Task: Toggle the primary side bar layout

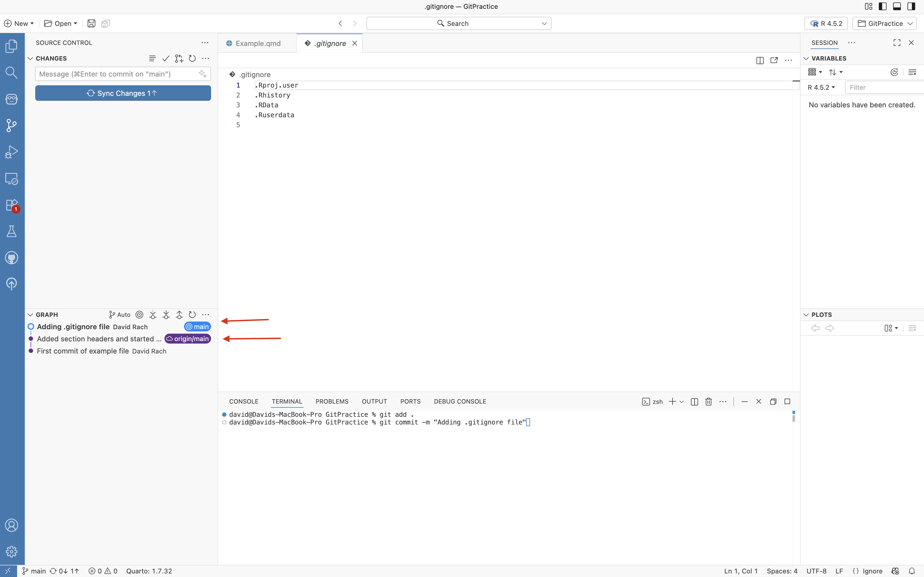Action: tap(882, 7)
